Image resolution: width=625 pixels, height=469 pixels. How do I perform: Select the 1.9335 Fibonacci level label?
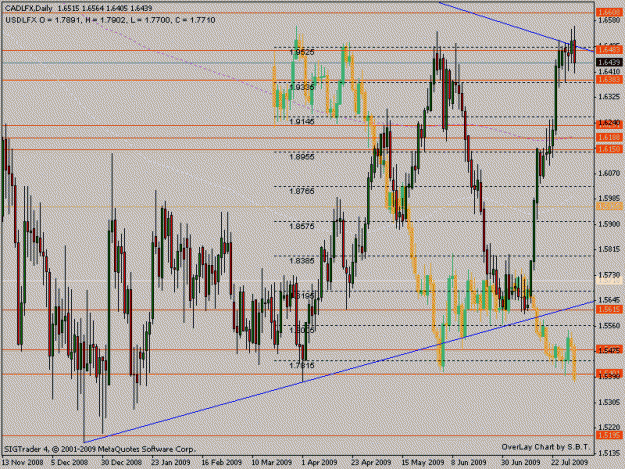pyautogui.click(x=302, y=87)
